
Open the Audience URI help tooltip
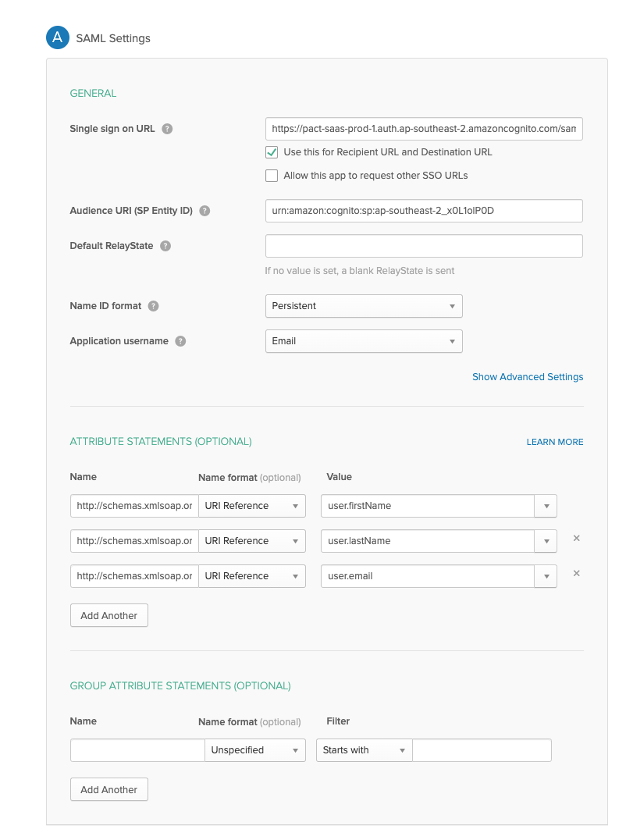tap(204, 211)
